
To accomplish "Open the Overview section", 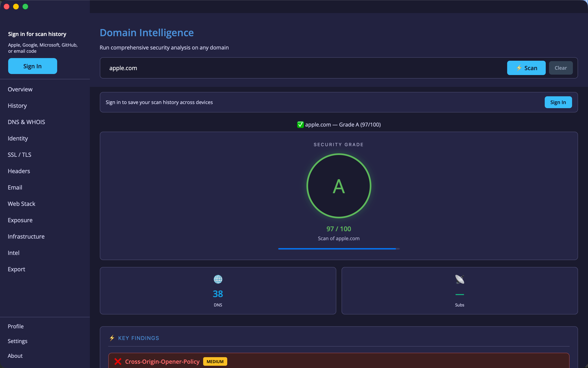I will click(20, 89).
